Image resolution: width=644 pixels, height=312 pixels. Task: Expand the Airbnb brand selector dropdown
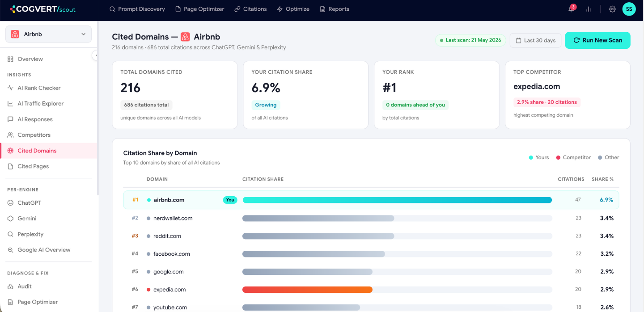pyautogui.click(x=48, y=34)
